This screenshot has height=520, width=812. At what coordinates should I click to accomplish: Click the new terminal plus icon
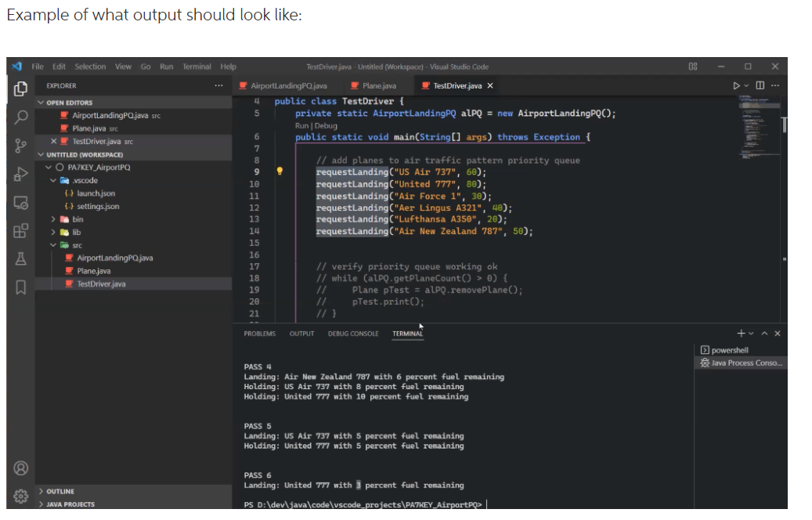click(741, 334)
